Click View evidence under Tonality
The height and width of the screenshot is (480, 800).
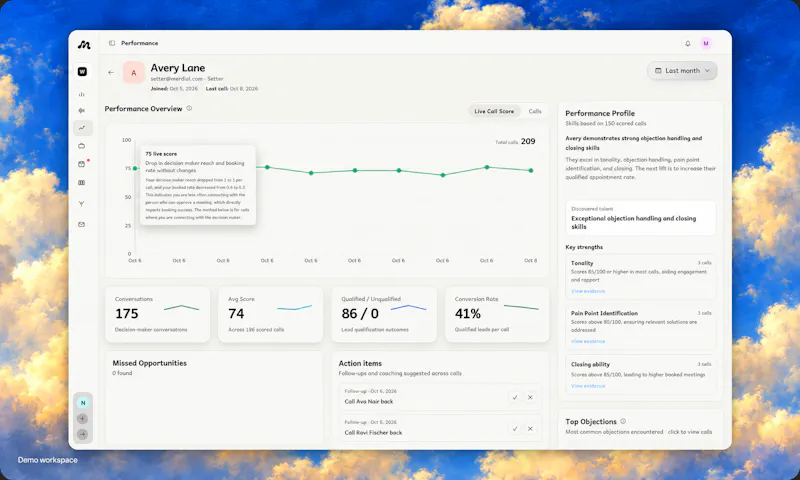(588, 291)
